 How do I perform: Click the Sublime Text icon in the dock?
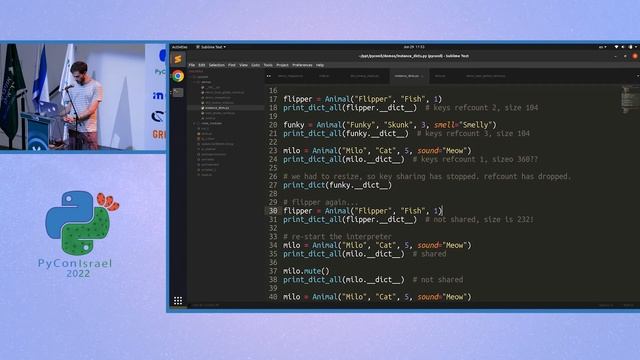pos(178,59)
